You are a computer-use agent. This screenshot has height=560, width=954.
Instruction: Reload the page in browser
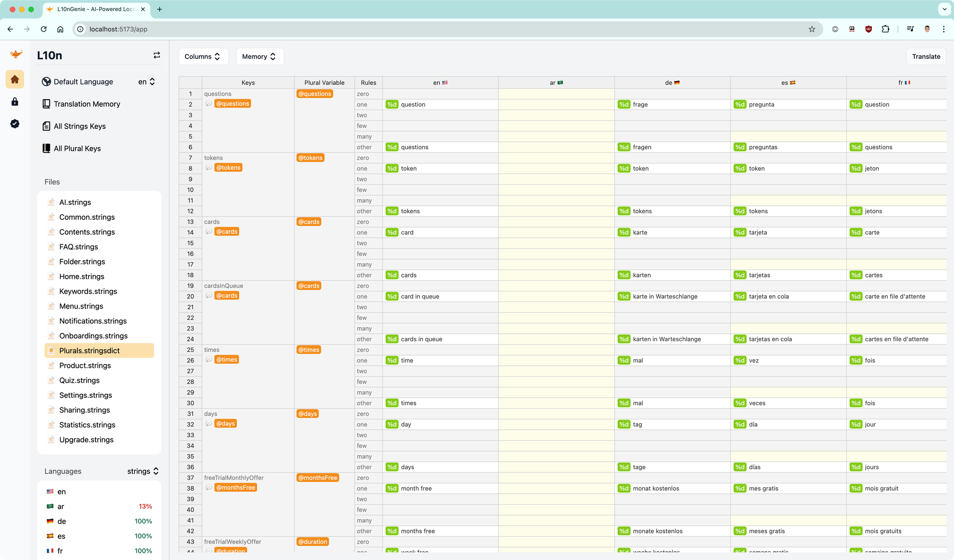click(43, 29)
